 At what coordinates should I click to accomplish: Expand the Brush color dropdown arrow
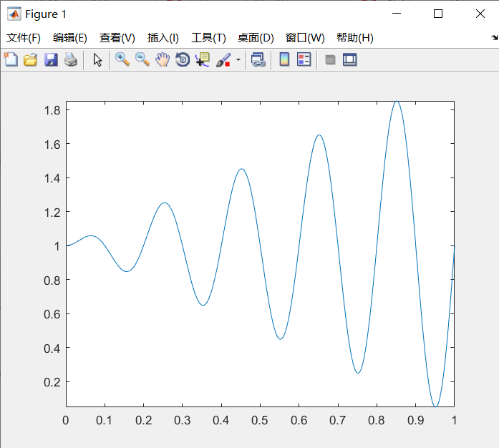[x=238, y=59]
